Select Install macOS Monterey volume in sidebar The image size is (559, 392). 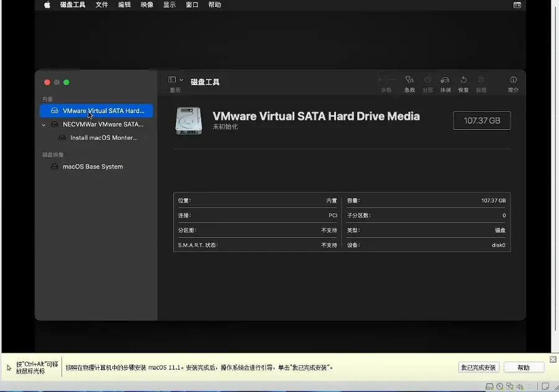click(104, 138)
